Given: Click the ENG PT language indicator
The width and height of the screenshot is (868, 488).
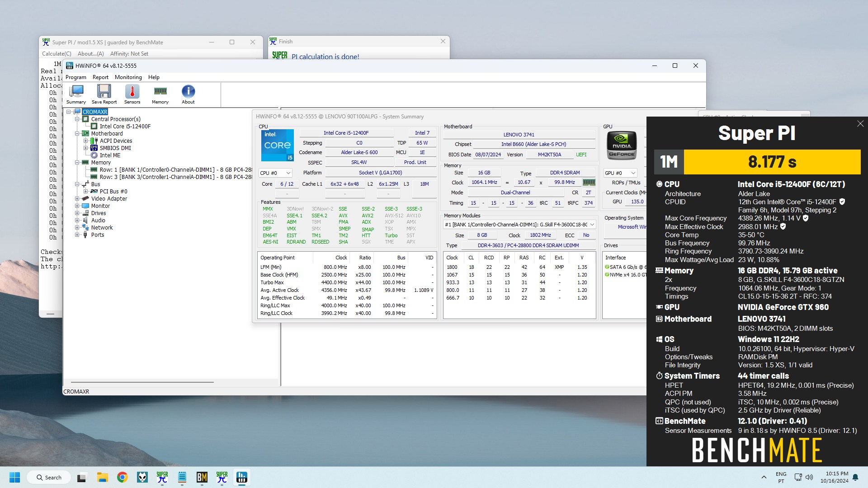Looking at the screenshot, I should pyautogui.click(x=781, y=477).
